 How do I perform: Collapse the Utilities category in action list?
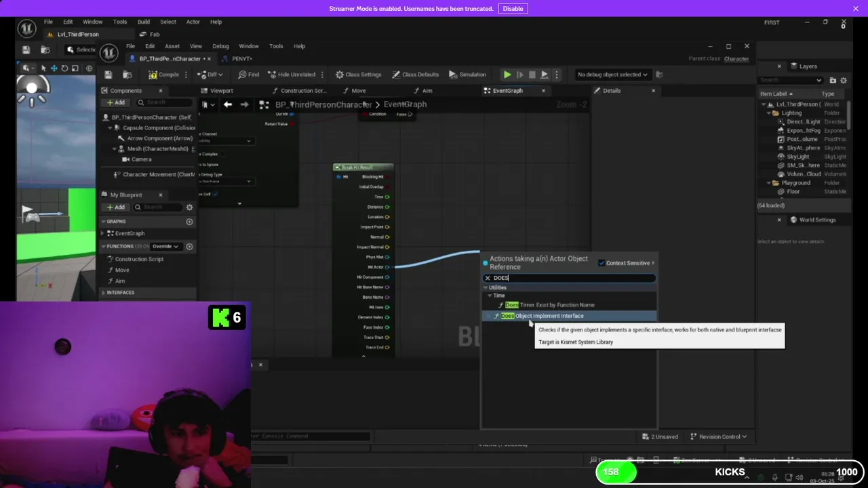[486, 287]
